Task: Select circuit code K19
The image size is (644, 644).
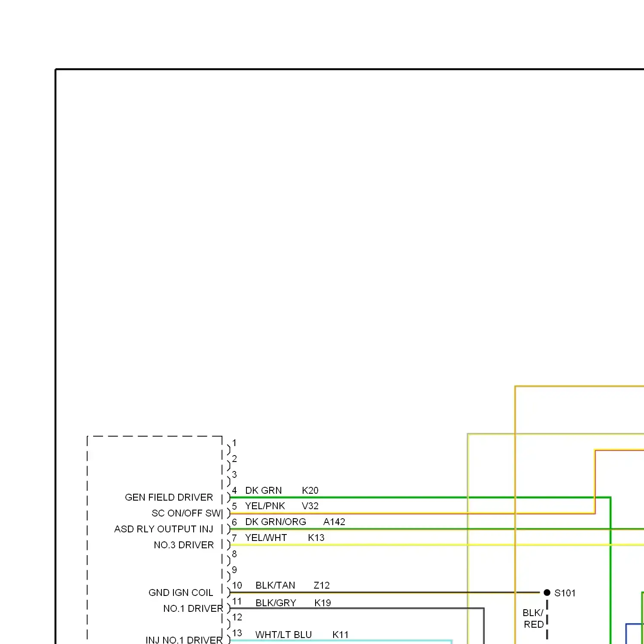Action: [x=322, y=603]
